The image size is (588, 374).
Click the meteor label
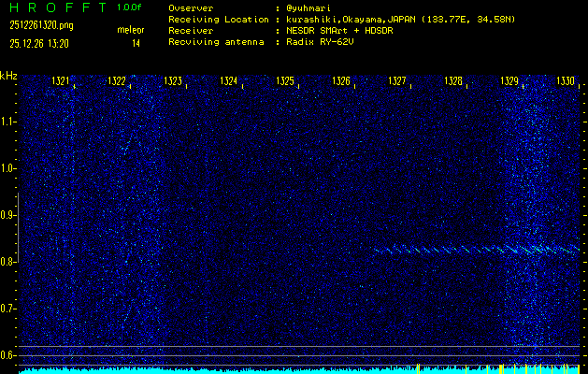click(x=130, y=30)
